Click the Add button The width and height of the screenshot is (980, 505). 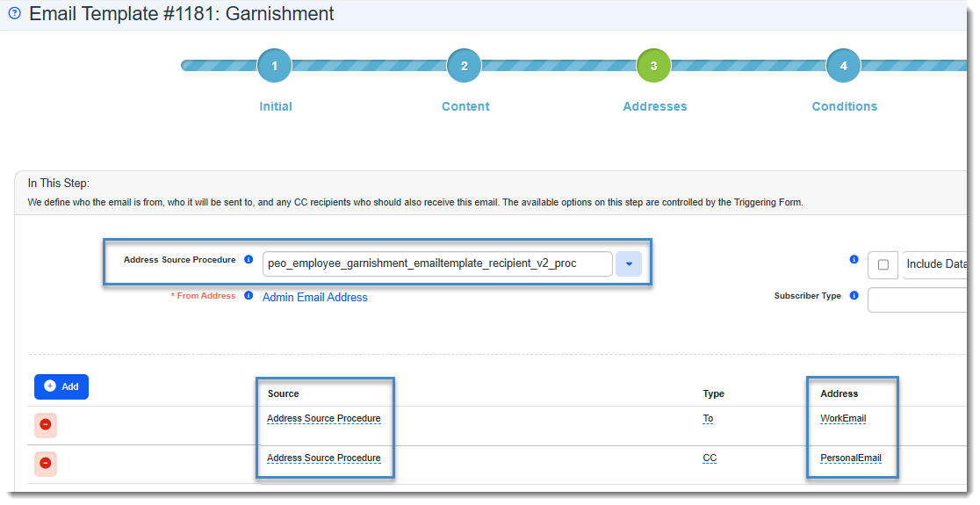[61, 386]
